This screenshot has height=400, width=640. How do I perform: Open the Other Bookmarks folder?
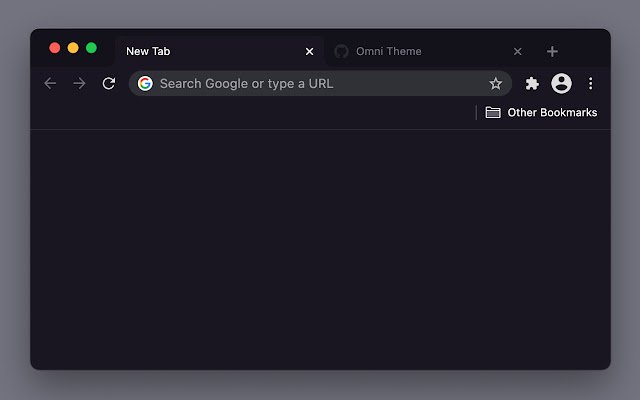coord(541,112)
